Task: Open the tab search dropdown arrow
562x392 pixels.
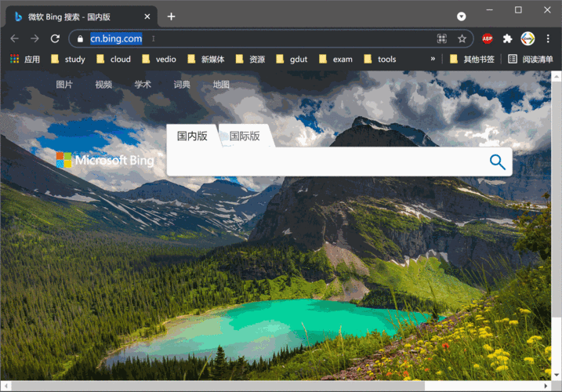Action: (462, 16)
